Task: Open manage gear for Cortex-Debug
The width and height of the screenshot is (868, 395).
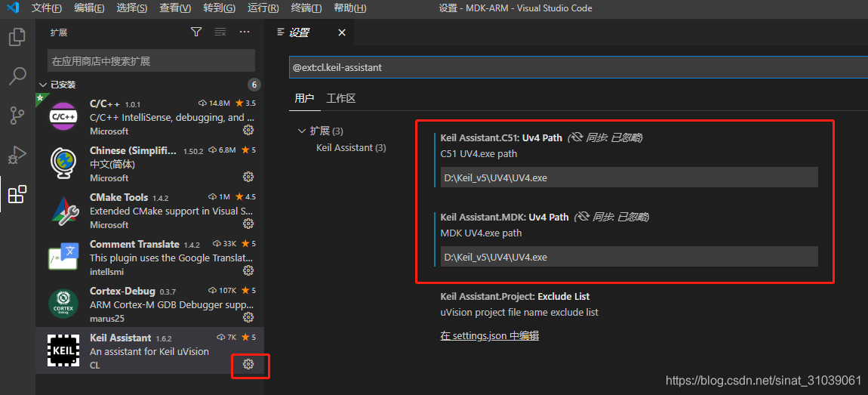Action: tap(248, 317)
